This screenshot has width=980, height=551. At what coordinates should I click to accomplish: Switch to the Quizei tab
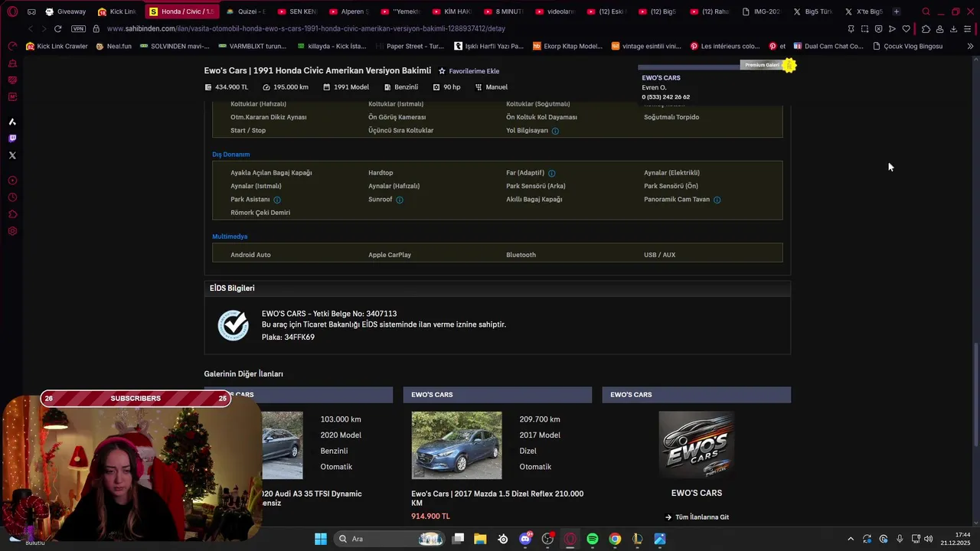246,11
